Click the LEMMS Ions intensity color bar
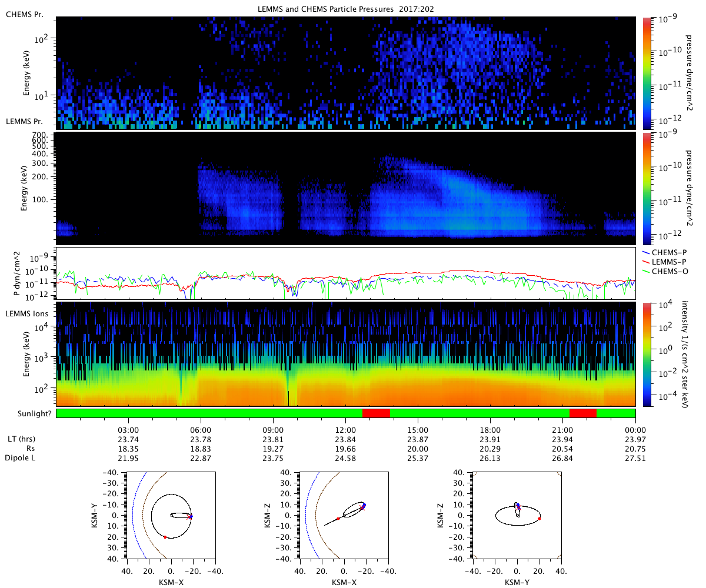 [x=648, y=354]
